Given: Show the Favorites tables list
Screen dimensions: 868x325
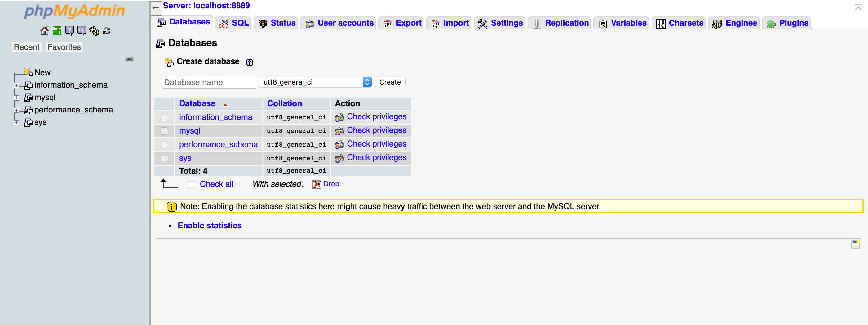Looking at the screenshot, I should coord(64,47).
